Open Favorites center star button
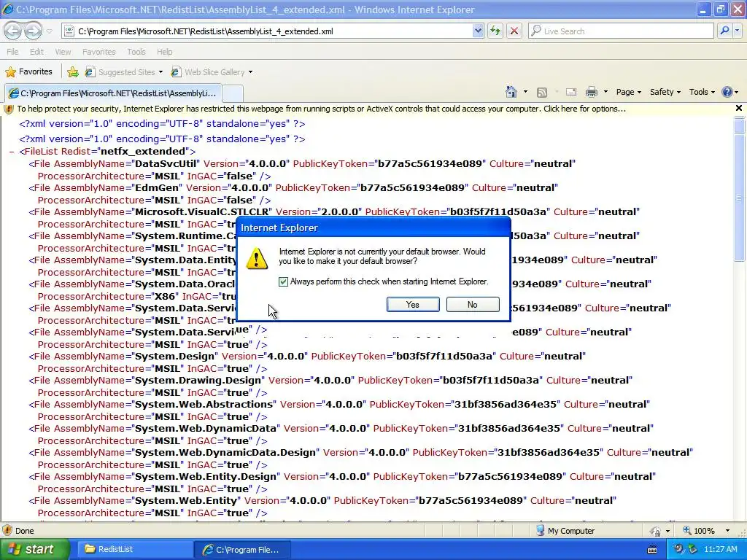The height and width of the screenshot is (560, 747). point(28,71)
